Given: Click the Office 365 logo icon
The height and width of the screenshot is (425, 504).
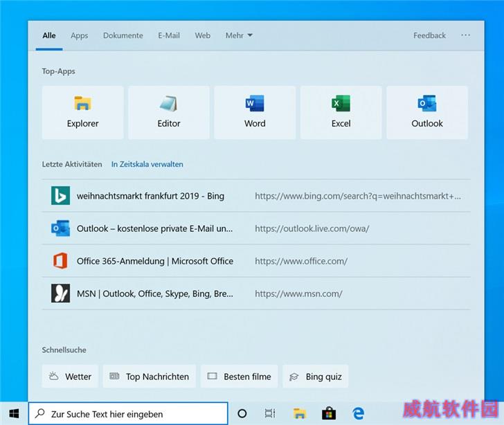Looking at the screenshot, I should click(60, 261).
